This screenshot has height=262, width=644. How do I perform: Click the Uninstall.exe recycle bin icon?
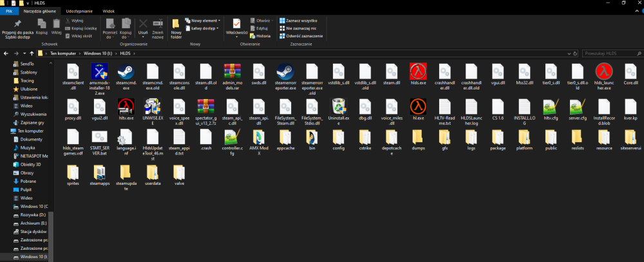coord(339,105)
